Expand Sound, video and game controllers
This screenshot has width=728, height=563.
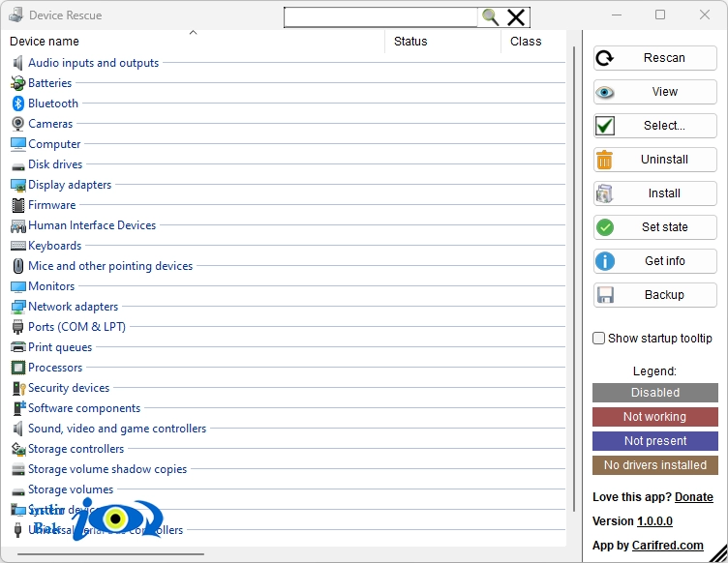click(x=117, y=429)
